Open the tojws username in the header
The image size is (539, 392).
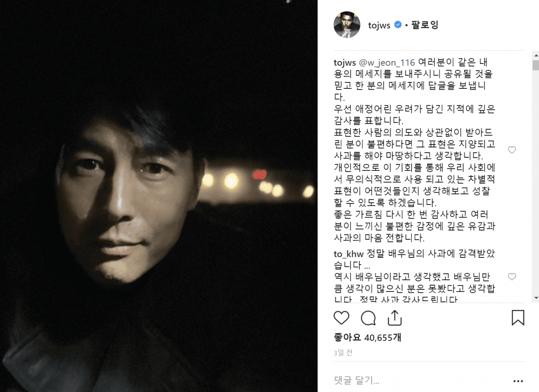tap(379, 25)
